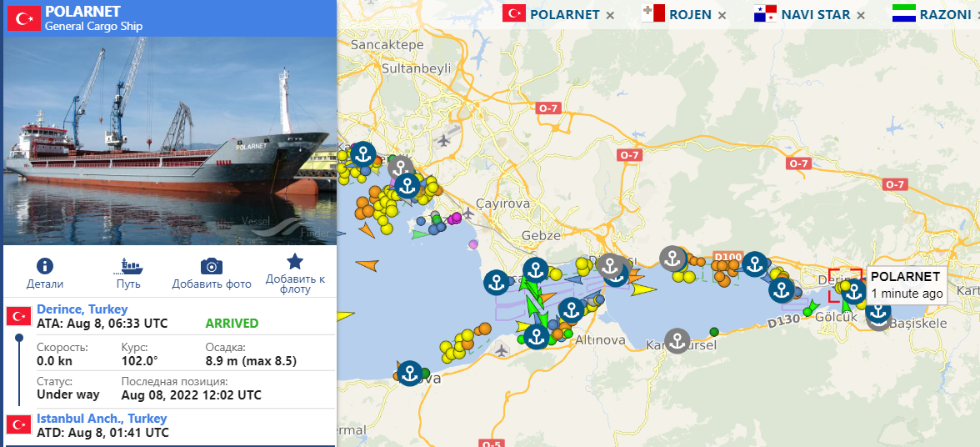Screen dimensions: 980x447
Task: Click the Turkish flag in POLARNET header
Action: (x=23, y=18)
